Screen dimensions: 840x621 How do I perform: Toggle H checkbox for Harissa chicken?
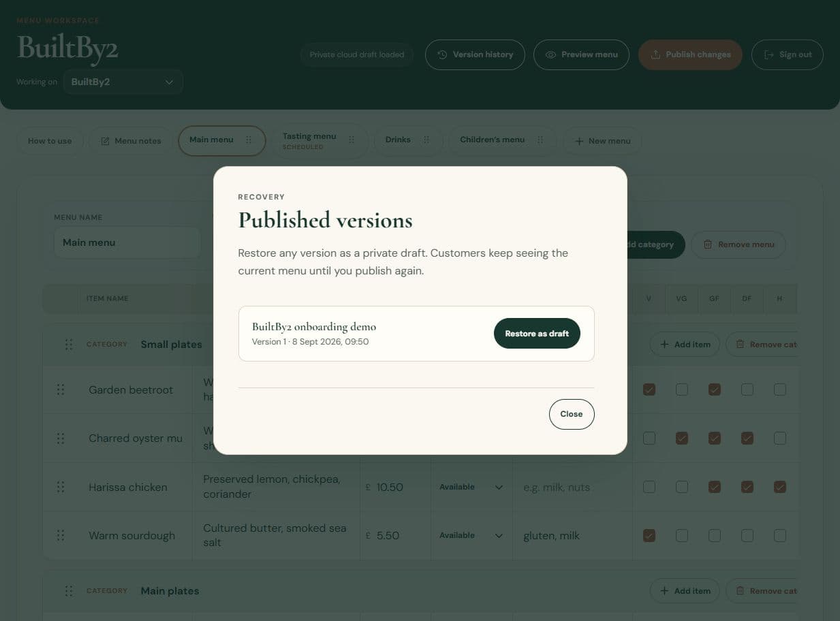[780, 487]
